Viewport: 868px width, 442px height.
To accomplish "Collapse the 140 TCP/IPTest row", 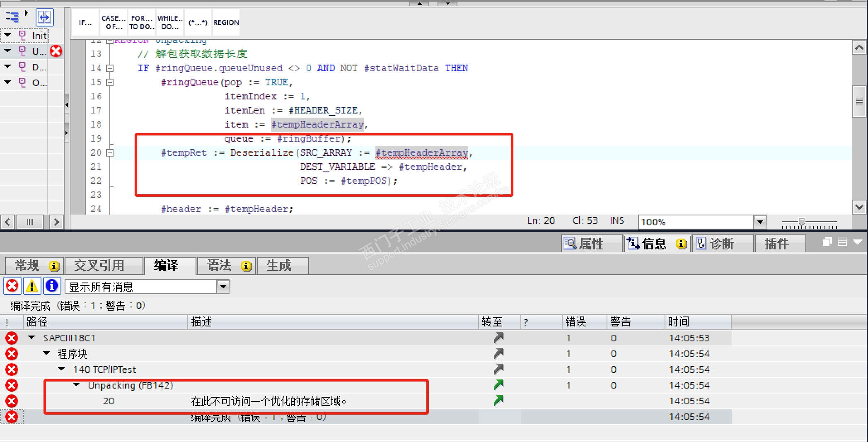I will pos(61,369).
